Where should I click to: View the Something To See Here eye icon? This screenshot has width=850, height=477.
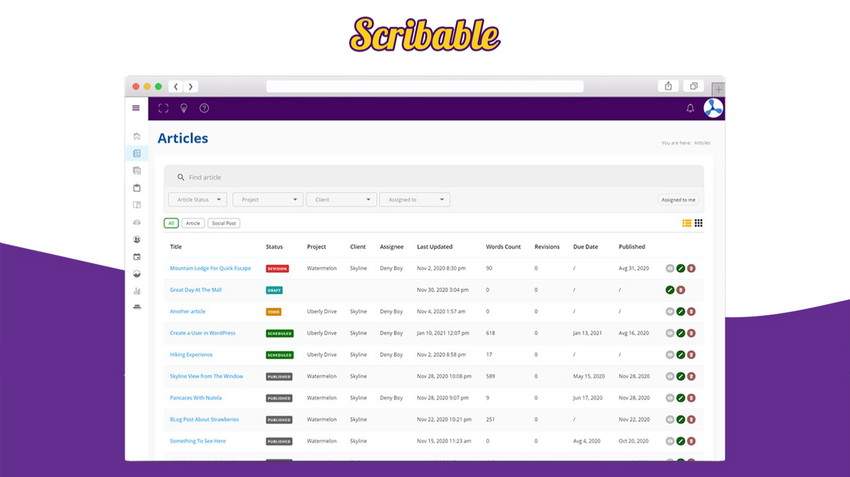[670, 441]
